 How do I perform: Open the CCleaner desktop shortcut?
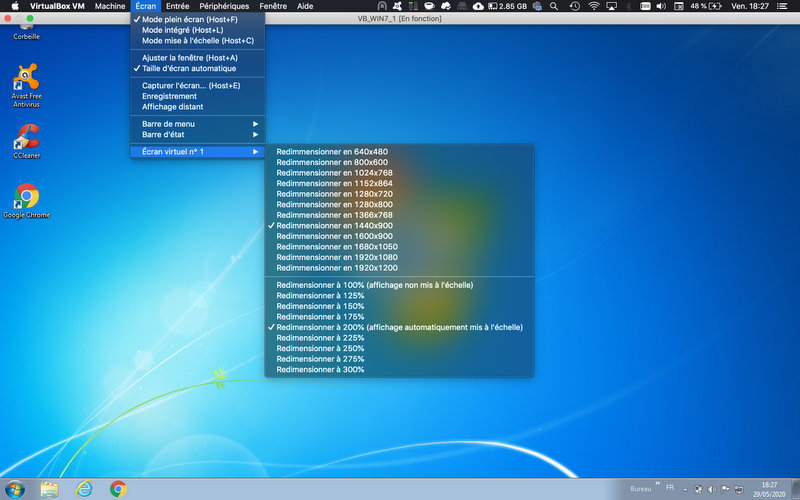click(x=27, y=141)
